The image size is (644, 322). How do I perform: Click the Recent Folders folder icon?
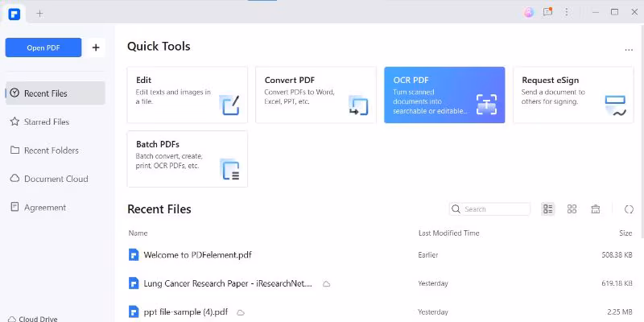[14, 150]
